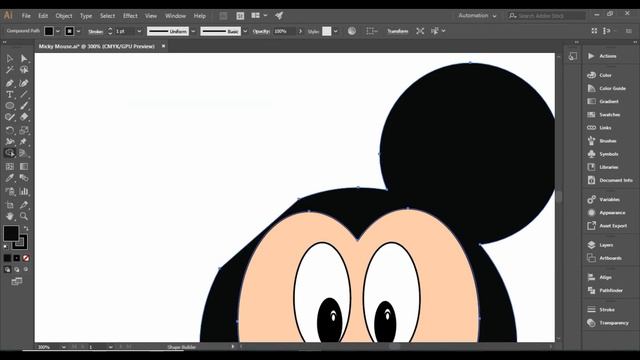
Task: Select the Direct Selection tool
Action: [x=24, y=59]
